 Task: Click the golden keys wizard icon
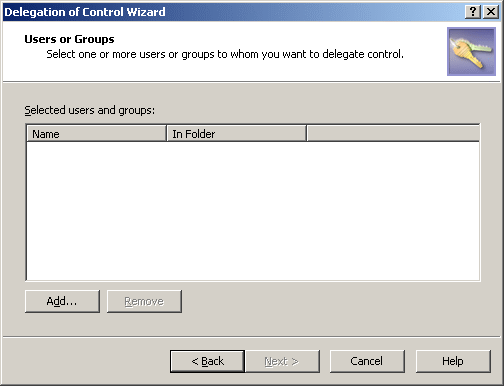point(471,51)
